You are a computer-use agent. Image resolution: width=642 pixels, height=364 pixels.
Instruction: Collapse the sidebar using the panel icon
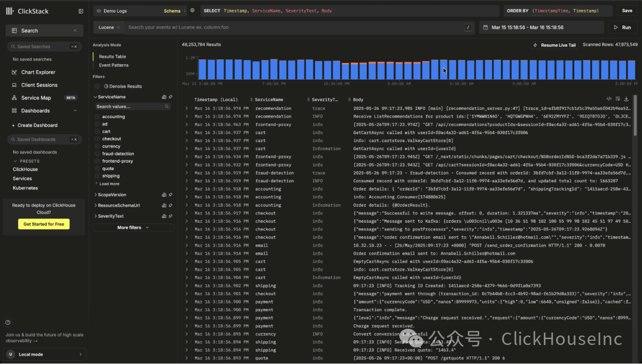[x=81, y=11]
